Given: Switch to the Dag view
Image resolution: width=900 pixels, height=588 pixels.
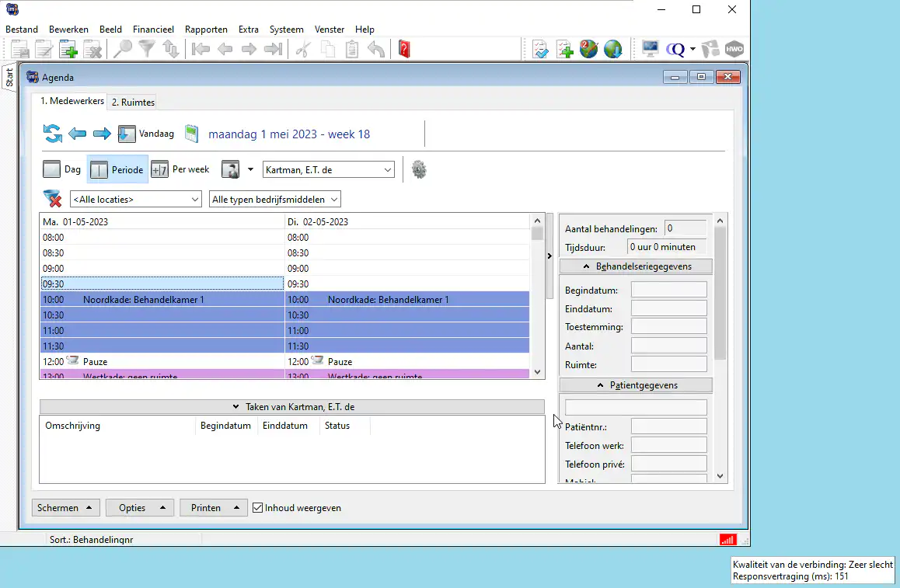Looking at the screenshot, I should (62, 169).
